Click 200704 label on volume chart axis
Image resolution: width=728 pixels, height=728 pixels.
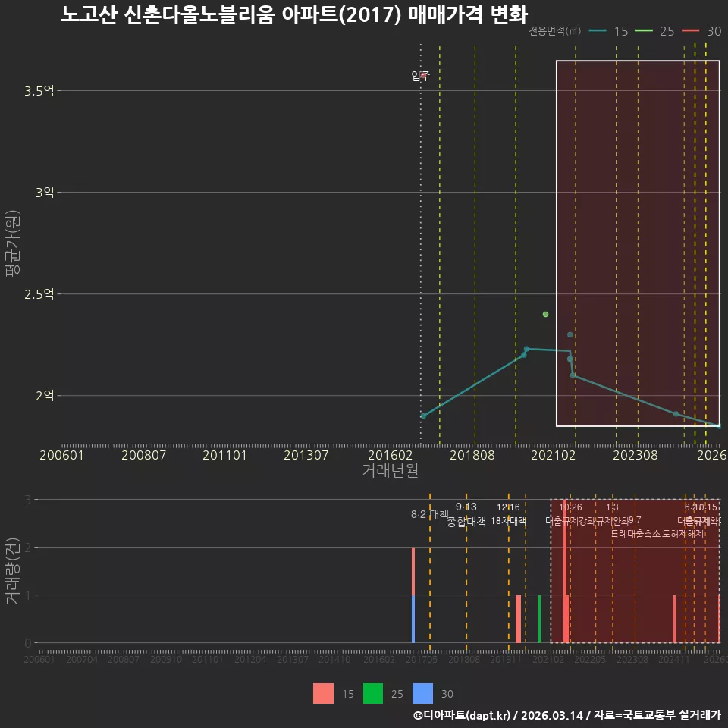click(82, 659)
